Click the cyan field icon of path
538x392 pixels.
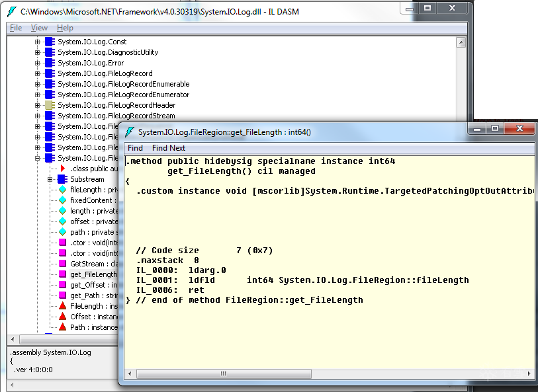point(62,232)
